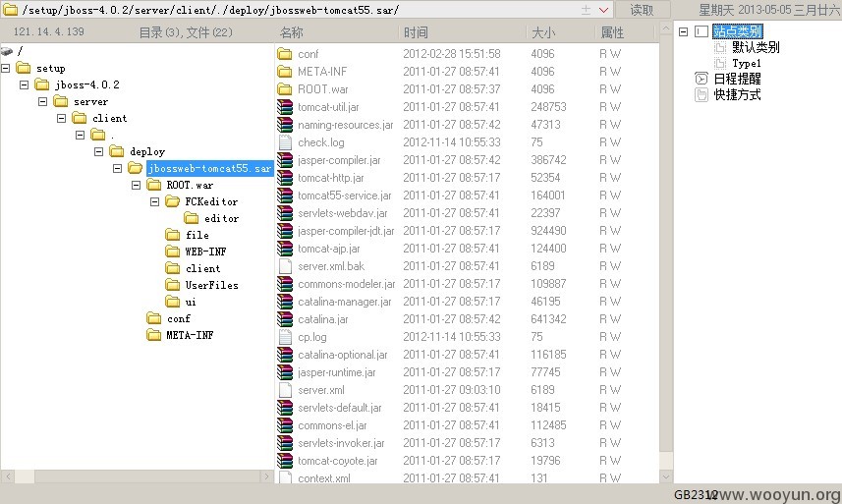Click tree panel horizontal scrollbar right arrow
This screenshot has height=504, width=842.
(x=267, y=476)
